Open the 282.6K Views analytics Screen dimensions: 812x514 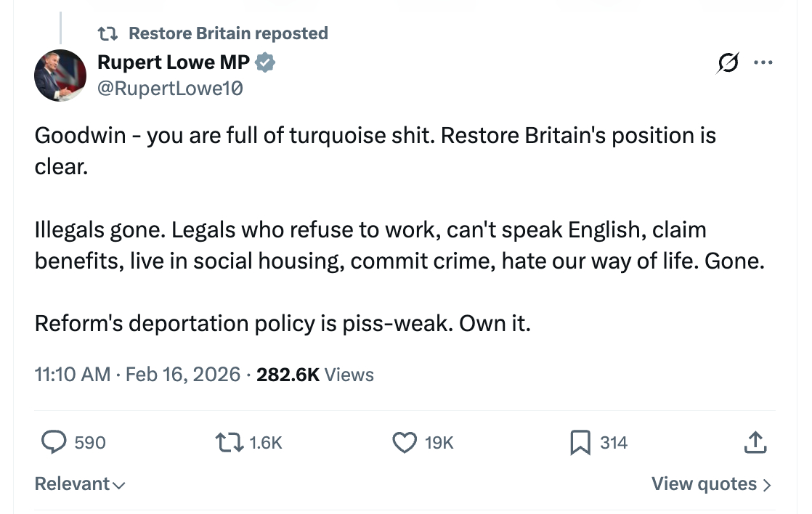(x=315, y=375)
